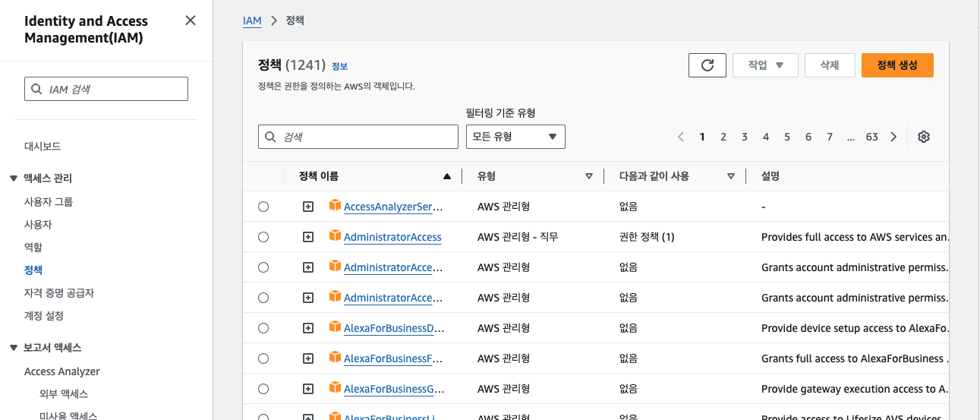Image resolution: width=980 pixels, height=420 pixels.
Task: Open the AdministratorAccess policy link
Action: pyautogui.click(x=392, y=237)
